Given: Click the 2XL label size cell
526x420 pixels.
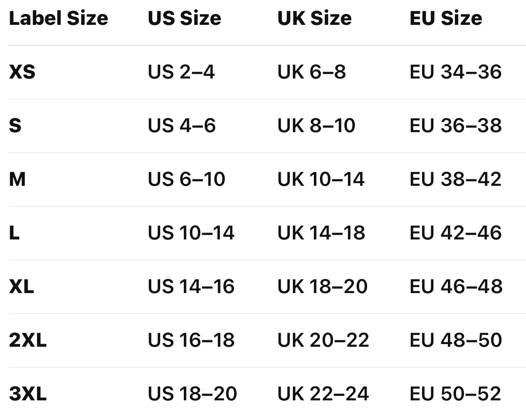Looking at the screenshot, I should tap(28, 340).
